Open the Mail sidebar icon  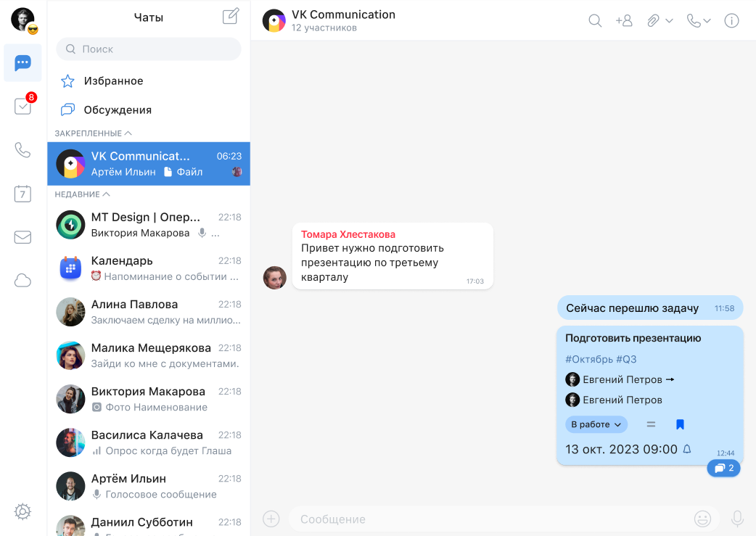[22, 237]
